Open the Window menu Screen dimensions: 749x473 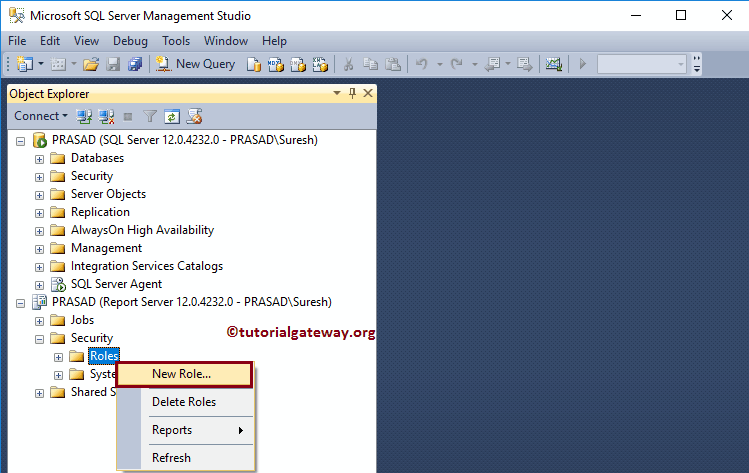[226, 41]
